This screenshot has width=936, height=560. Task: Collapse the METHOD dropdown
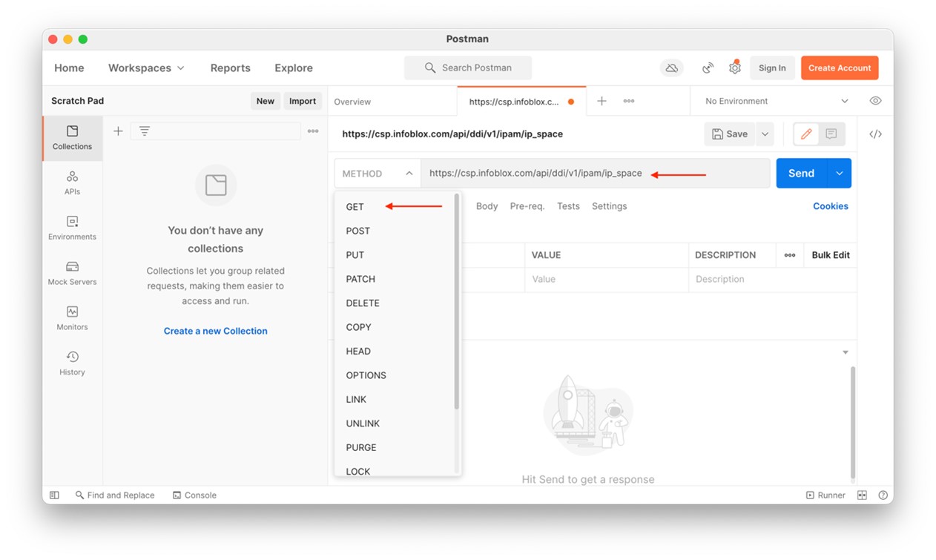[x=378, y=174]
